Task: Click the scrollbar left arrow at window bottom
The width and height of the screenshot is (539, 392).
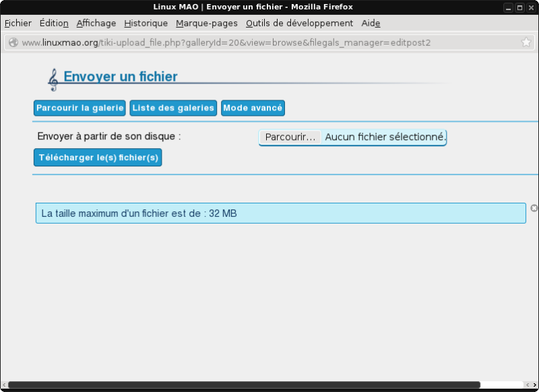Action: coord(4,385)
